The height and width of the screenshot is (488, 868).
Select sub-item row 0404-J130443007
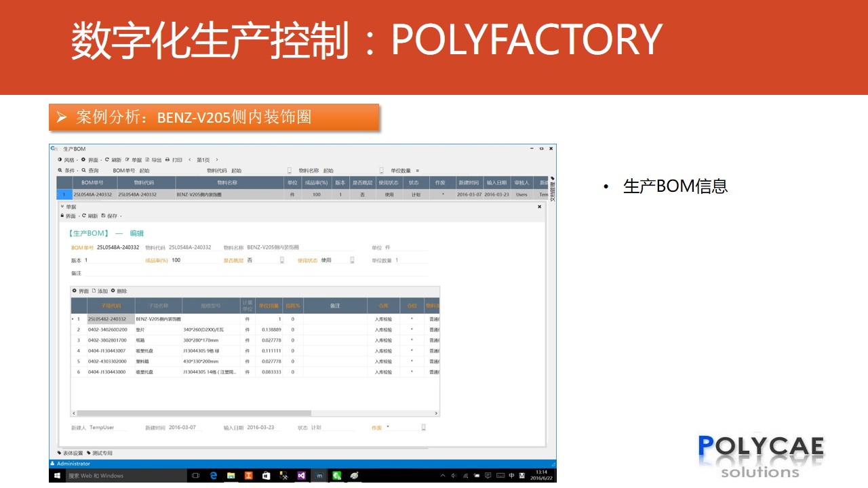click(x=255, y=351)
